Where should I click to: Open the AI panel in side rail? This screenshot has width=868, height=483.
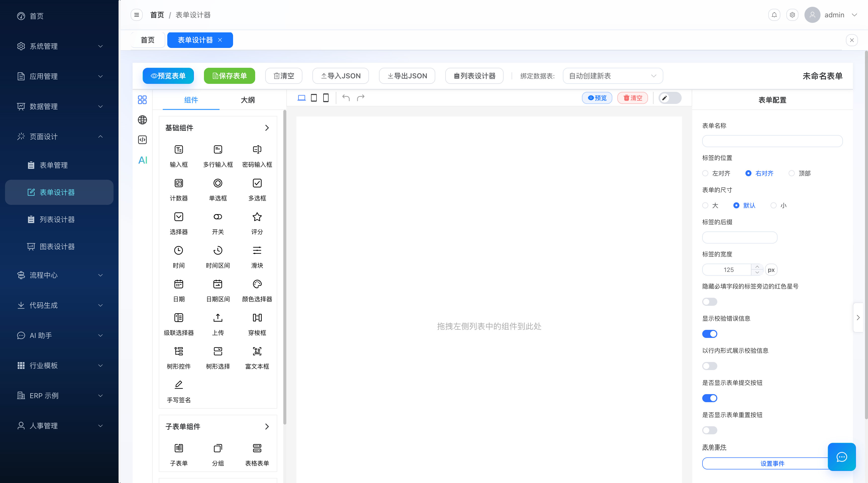click(143, 160)
